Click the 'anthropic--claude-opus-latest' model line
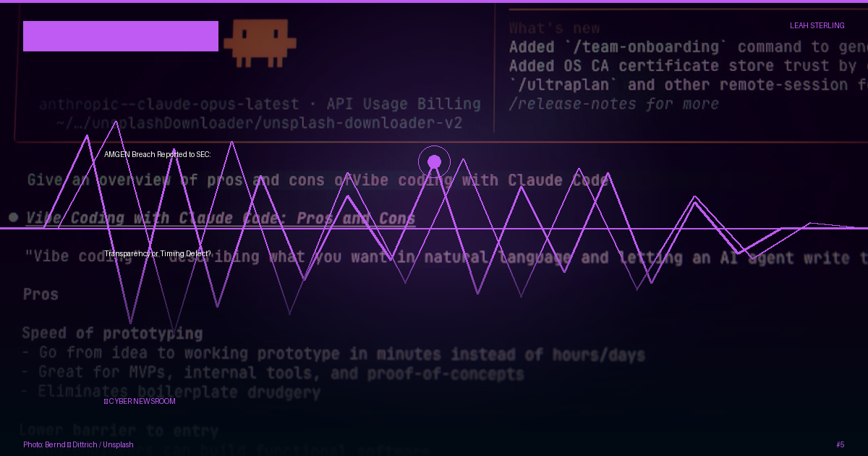 [260, 104]
